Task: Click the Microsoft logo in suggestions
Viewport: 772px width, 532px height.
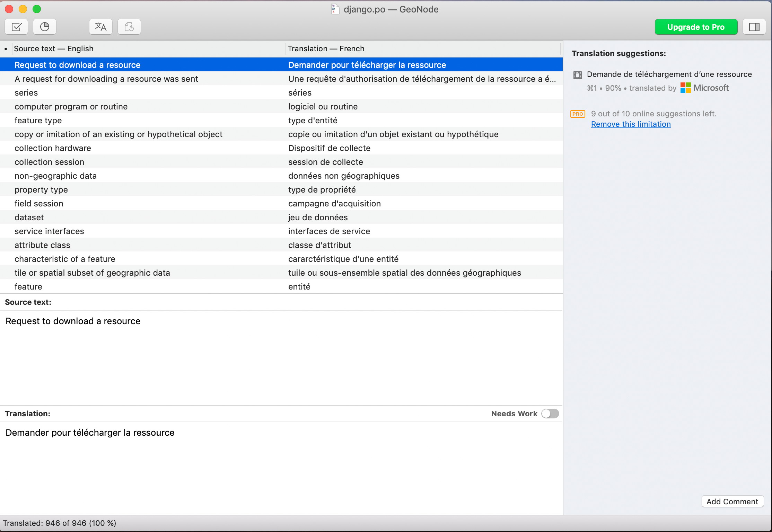Action: coord(704,88)
